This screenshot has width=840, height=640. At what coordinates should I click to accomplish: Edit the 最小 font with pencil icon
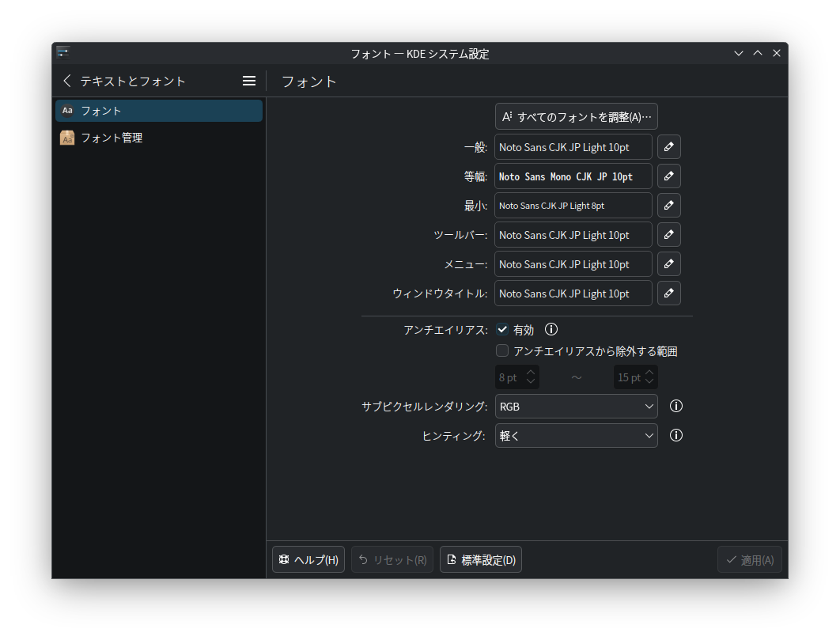pyautogui.click(x=669, y=206)
